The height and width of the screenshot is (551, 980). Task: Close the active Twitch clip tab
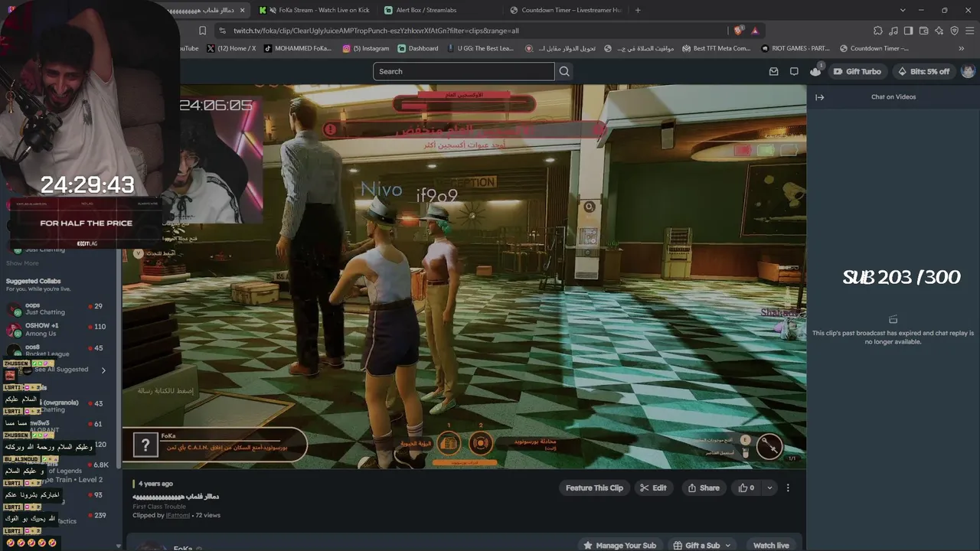pos(243,10)
